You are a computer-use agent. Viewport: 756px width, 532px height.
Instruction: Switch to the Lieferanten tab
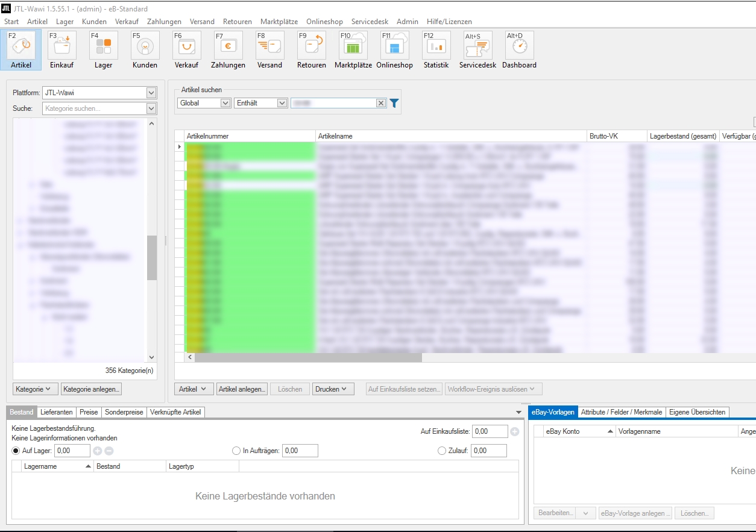coord(56,412)
